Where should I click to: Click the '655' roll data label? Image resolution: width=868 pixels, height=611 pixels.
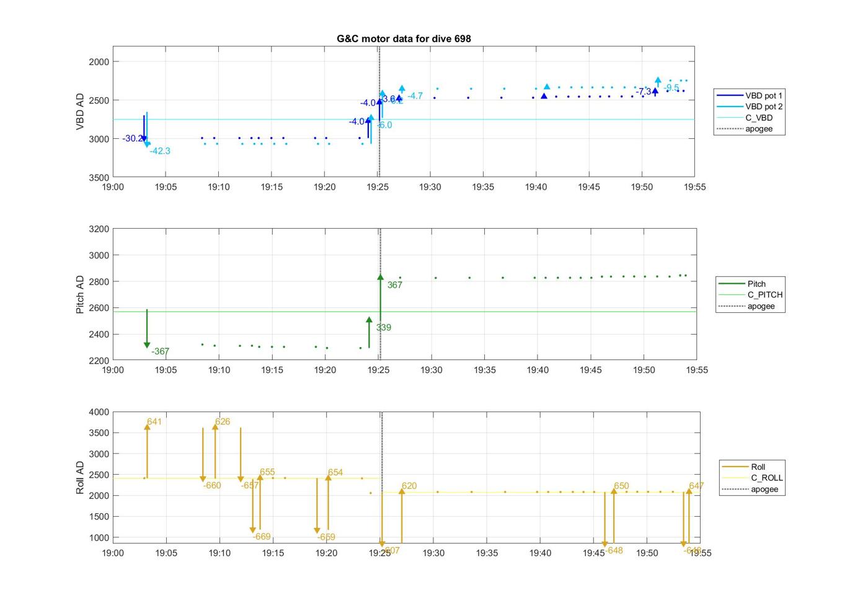point(267,472)
